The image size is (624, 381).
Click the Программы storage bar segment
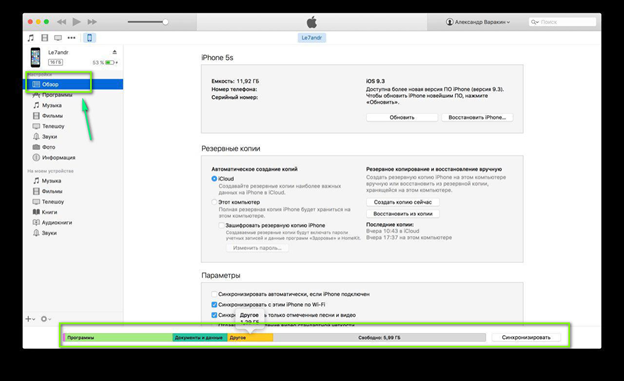119,338
